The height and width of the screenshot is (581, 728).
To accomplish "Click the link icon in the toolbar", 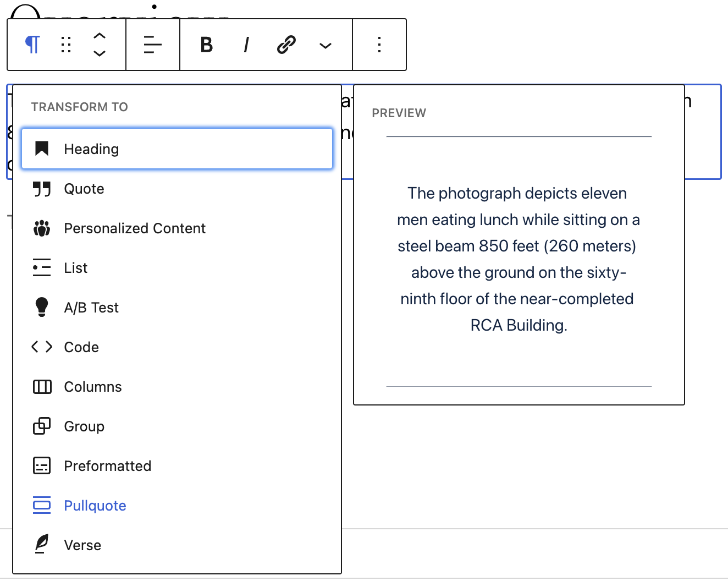I will click(285, 45).
